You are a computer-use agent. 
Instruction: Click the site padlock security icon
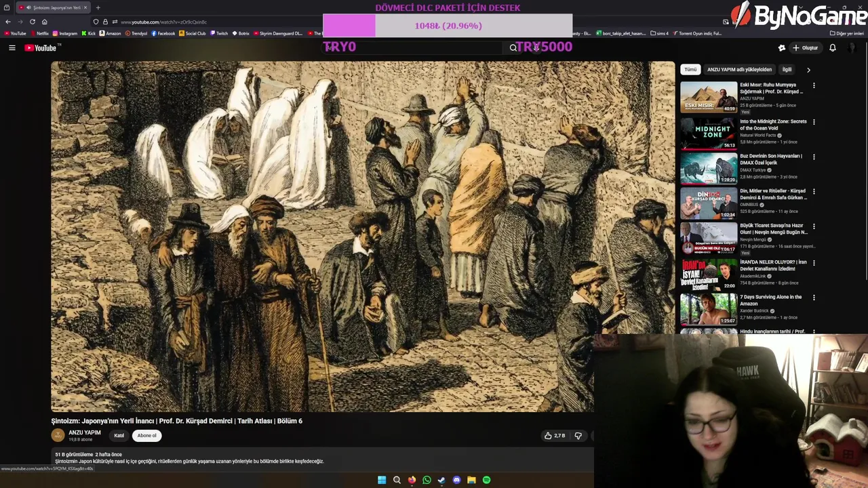pos(105,22)
